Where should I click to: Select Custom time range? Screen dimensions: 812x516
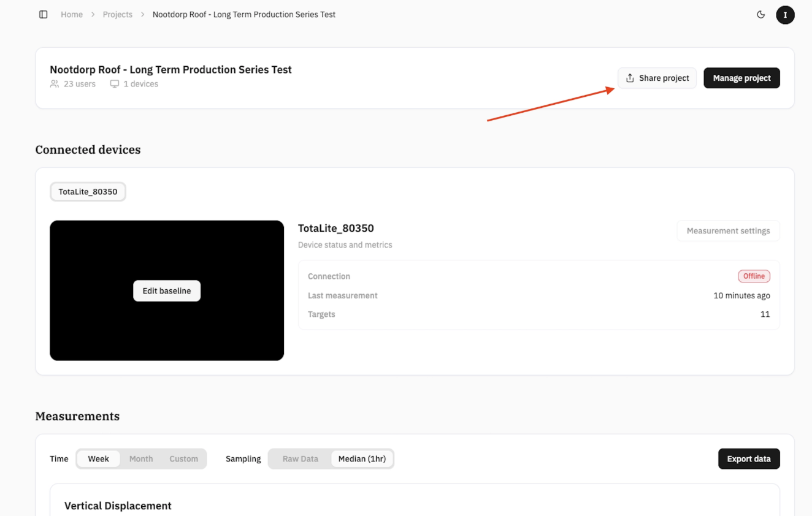coord(184,459)
